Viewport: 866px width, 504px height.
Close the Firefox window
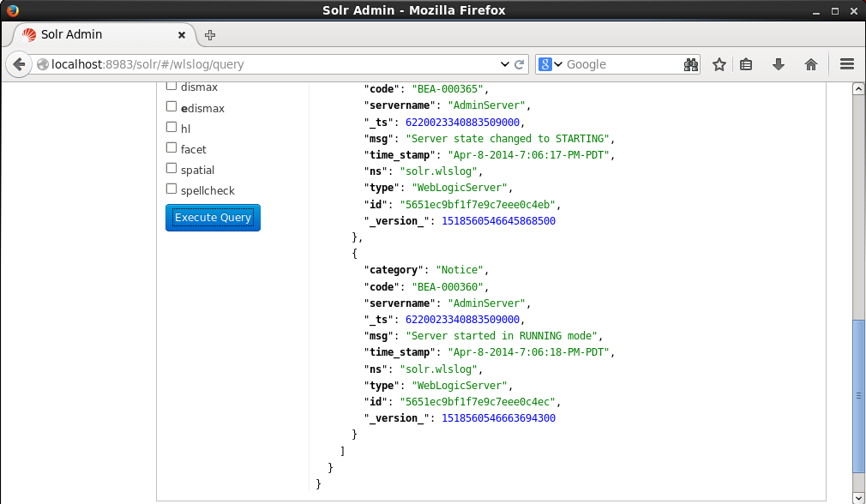pos(854,11)
